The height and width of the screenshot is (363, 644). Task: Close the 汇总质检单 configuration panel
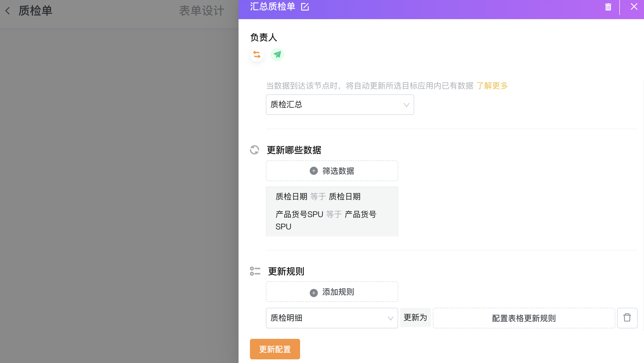(x=634, y=7)
